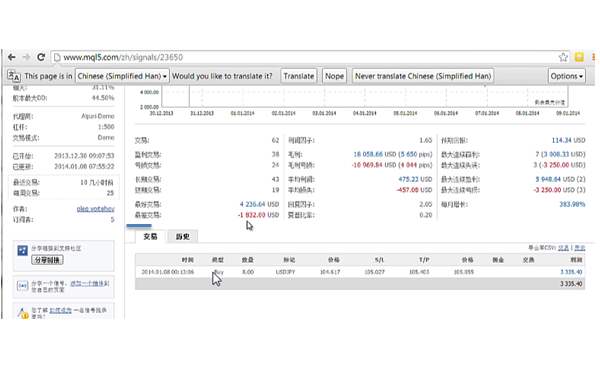Image resolution: width=600 pixels, height=368 pixels.
Task: Open the Chinese (Simplified Han) language dropdown
Action: coord(122,76)
